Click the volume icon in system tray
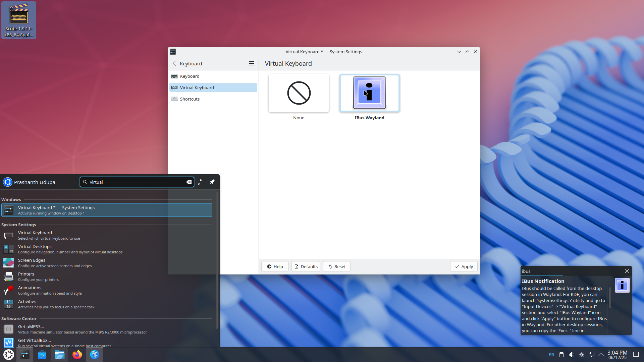The image size is (644, 362). 571,355
